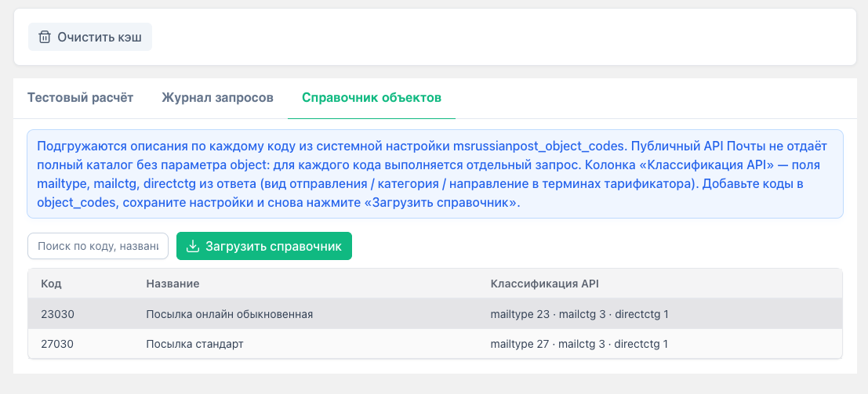Select the code cell 23030

[57, 314]
